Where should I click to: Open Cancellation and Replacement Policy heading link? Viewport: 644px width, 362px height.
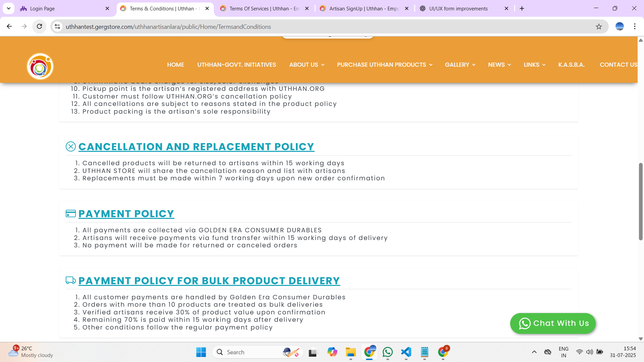click(x=196, y=147)
